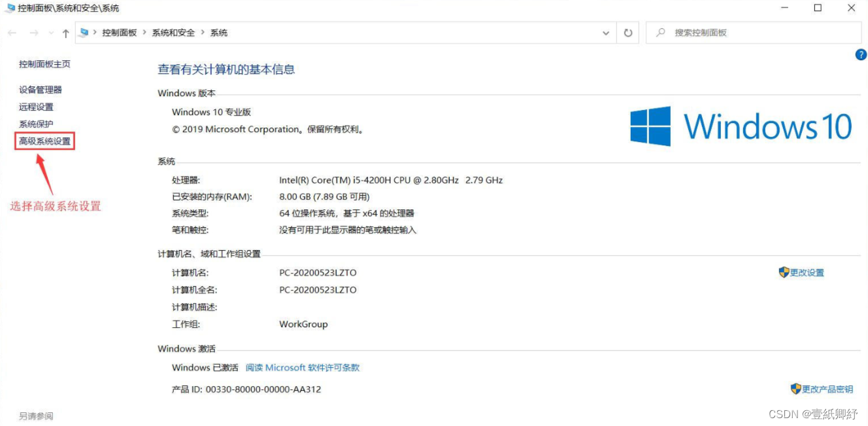Image resolution: width=868 pixels, height=426 pixels.
Task: Close the System window
Action: click(x=851, y=9)
